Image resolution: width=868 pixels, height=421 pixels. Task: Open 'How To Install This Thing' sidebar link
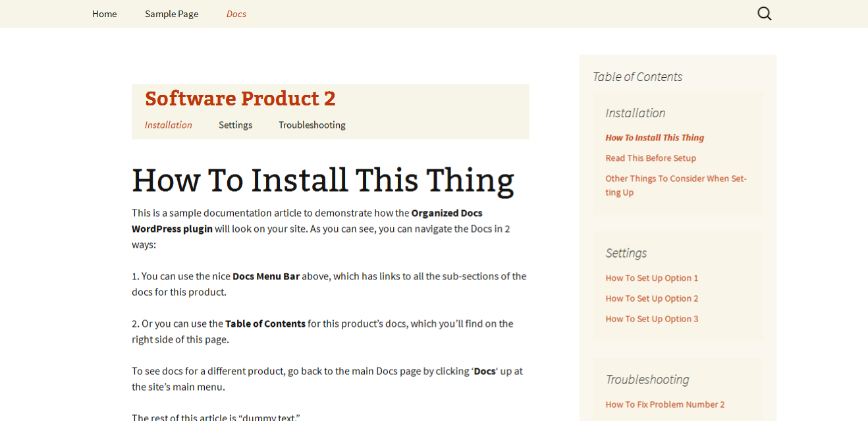[x=655, y=138]
